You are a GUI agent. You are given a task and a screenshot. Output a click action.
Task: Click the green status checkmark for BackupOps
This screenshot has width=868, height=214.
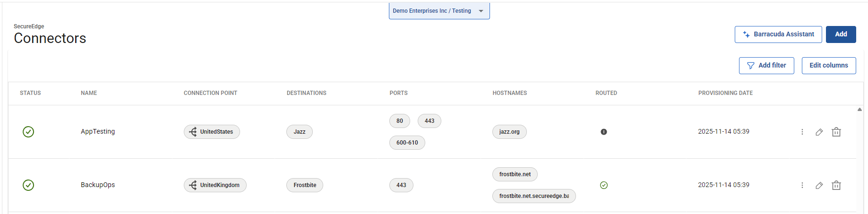coord(28,185)
